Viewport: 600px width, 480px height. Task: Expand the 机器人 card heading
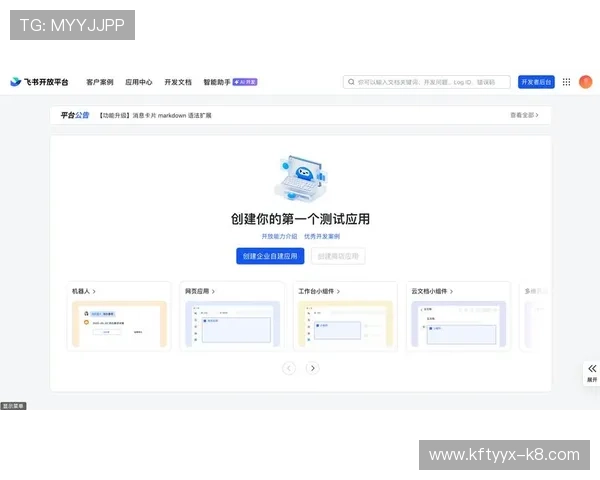coord(84,291)
